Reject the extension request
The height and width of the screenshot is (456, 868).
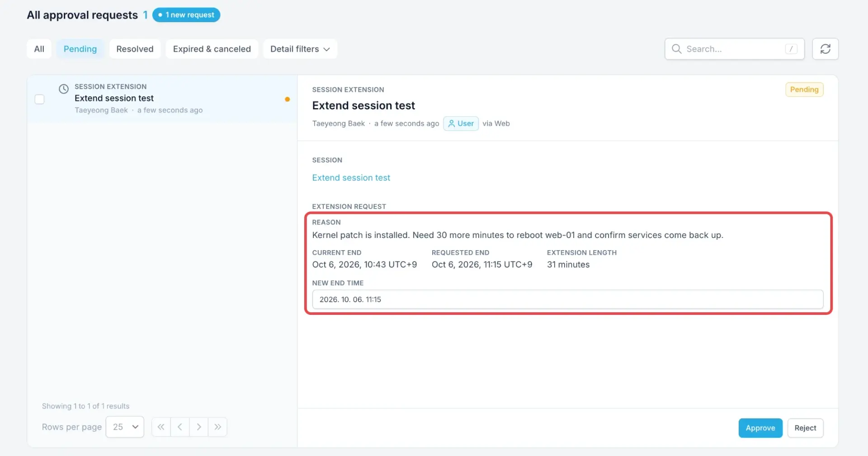coord(805,428)
